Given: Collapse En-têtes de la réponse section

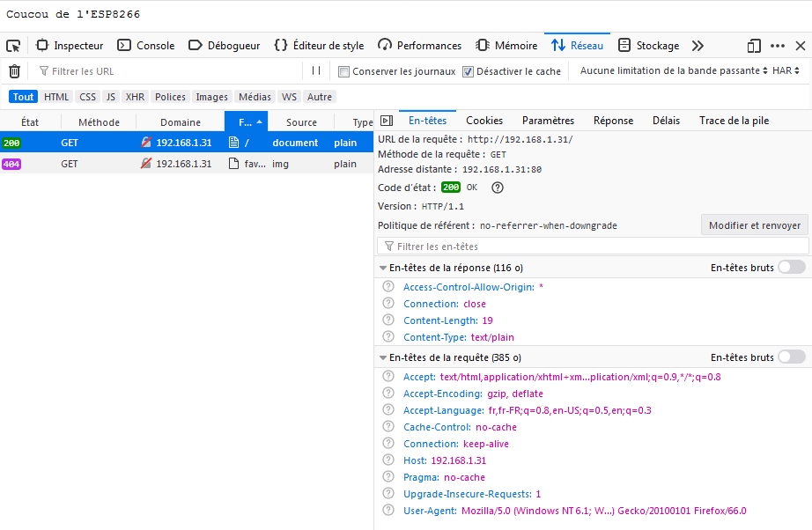Looking at the screenshot, I should pos(382,267).
